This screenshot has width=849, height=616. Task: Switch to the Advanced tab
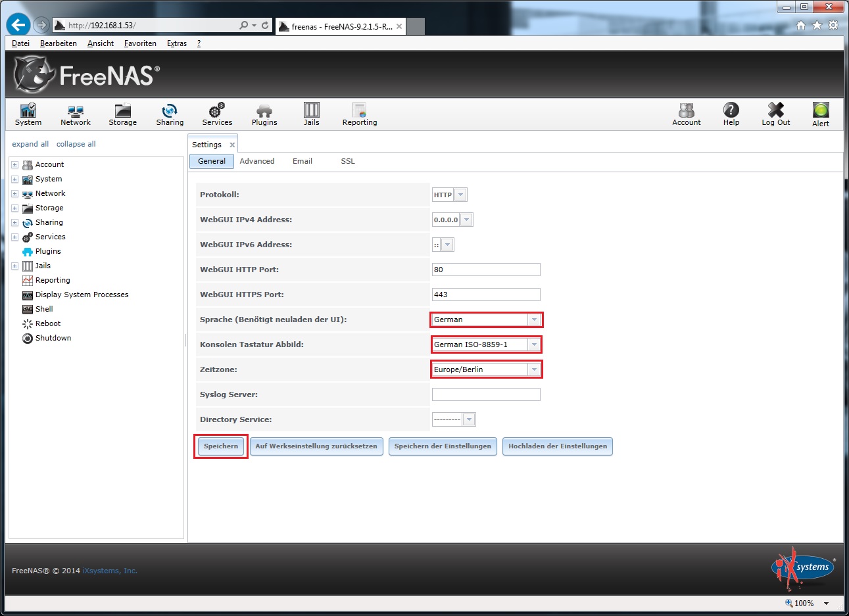(x=257, y=161)
